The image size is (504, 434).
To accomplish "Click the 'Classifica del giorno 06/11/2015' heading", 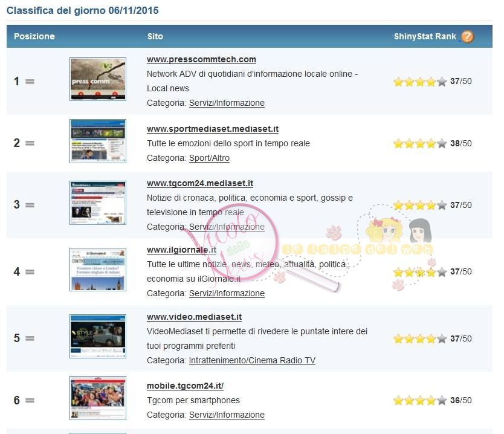I will 83,11.
